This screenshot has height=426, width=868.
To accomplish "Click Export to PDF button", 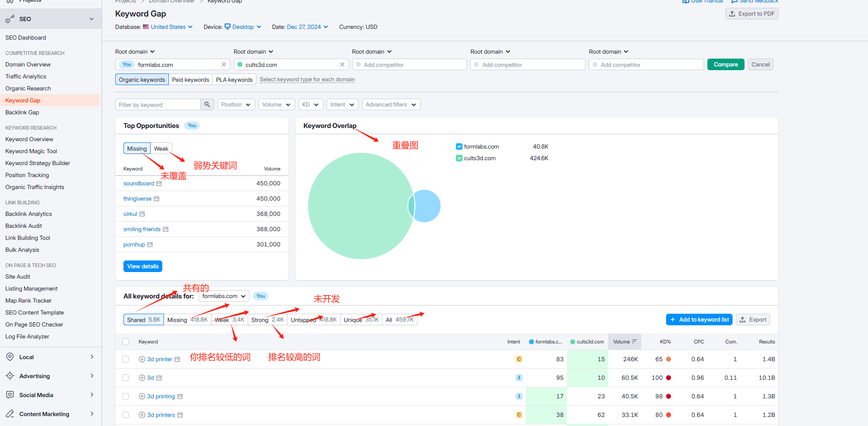I will point(752,14).
